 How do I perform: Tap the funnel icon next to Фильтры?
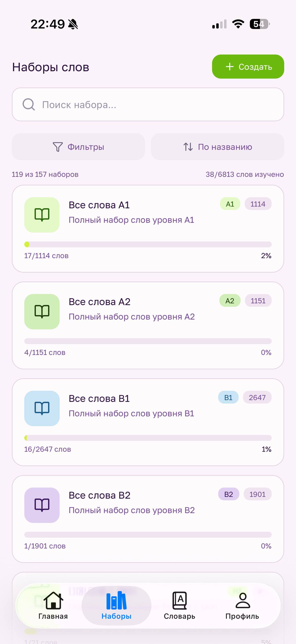[58, 147]
